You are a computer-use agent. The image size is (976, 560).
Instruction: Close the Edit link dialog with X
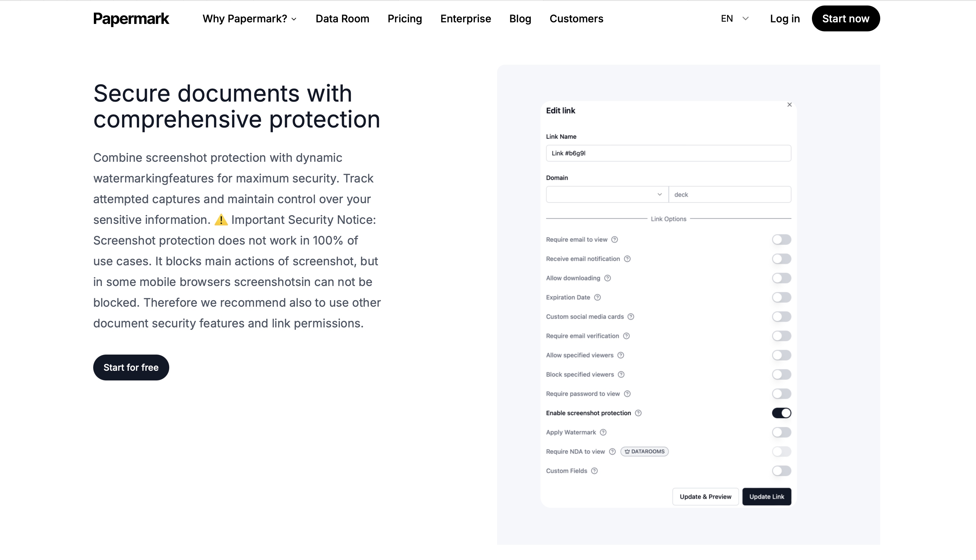[789, 104]
